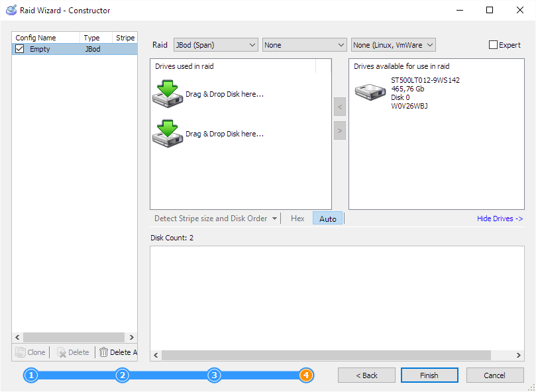This screenshot has height=392, width=536.
Task: Minimize the Raid Wizard window
Action: (460, 10)
